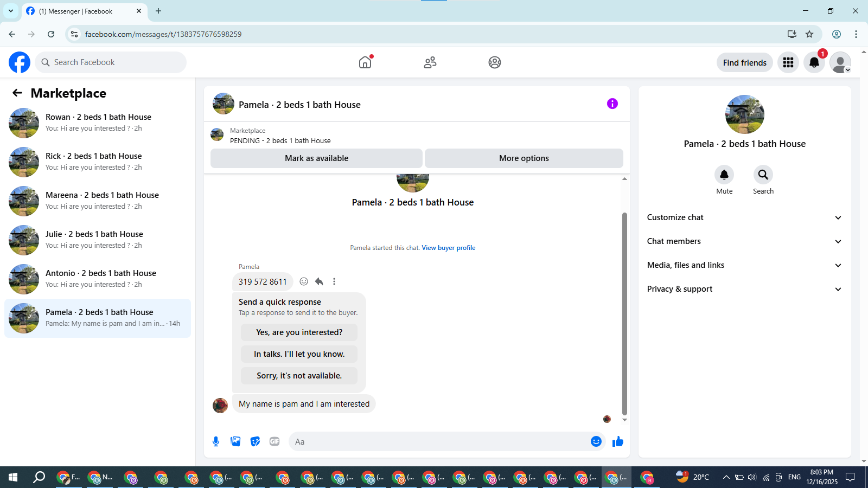Image resolution: width=868 pixels, height=488 pixels.
Task: Reload the page in browser
Action: (51, 34)
